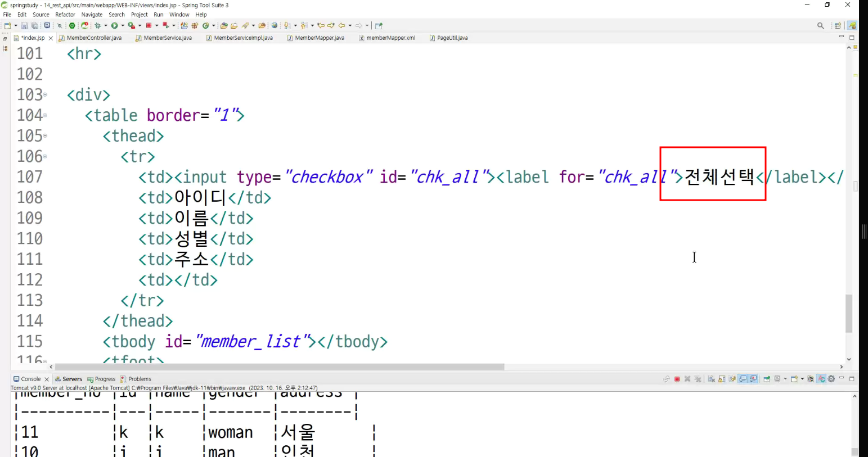The image size is (868, 457).
Task: Open console settings gear icon
Action: 831,379
